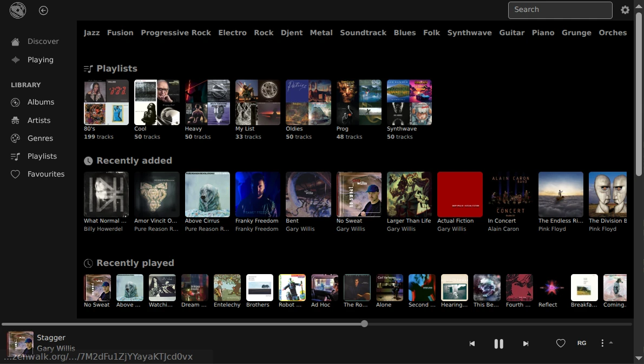The height and width of the screenshot is (364, 644).
Task: Click the Genres palette icon in sidebar
Action: click(16, 138)
